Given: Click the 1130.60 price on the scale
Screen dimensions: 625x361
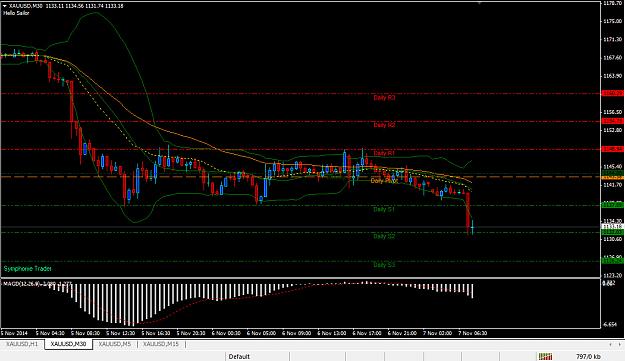Looking at the screenshot, I should coord(612,239).
